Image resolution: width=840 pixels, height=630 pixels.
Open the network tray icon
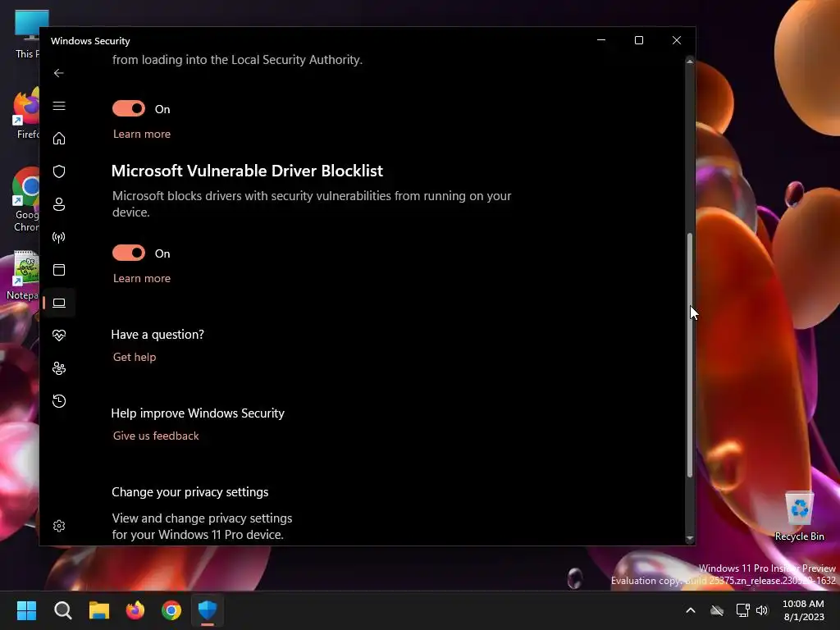(742, 610)
